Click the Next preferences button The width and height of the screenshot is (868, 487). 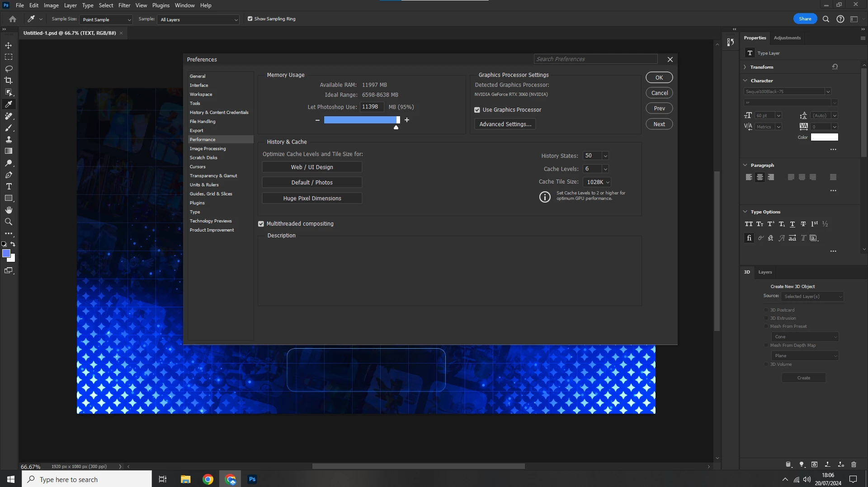click(x=659, y=124)
